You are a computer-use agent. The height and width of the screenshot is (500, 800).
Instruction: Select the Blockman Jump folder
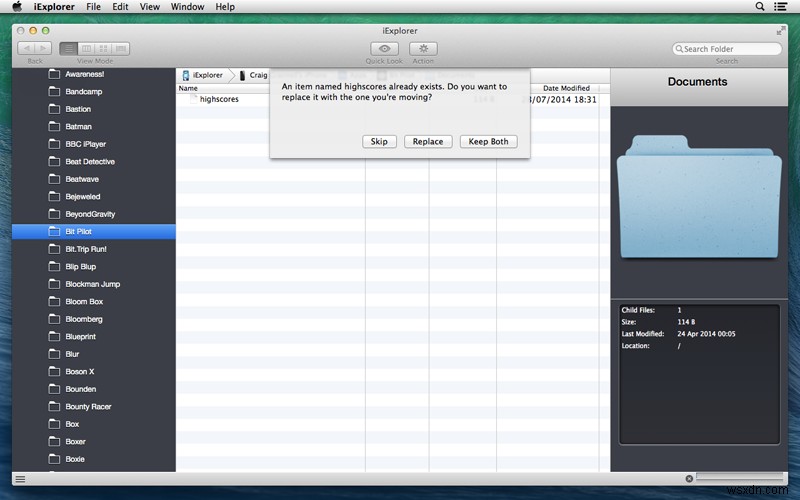point(94,284)
